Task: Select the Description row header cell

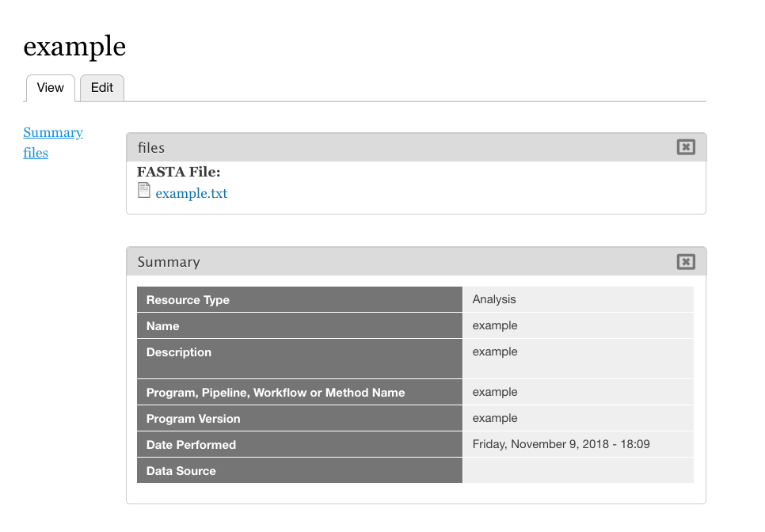Action: (x=179, y=352)
